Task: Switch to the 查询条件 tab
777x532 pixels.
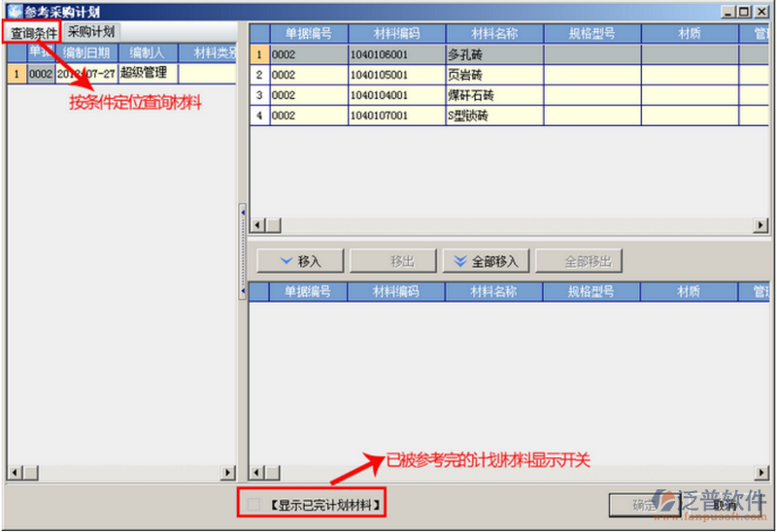Action: [32, 33]
